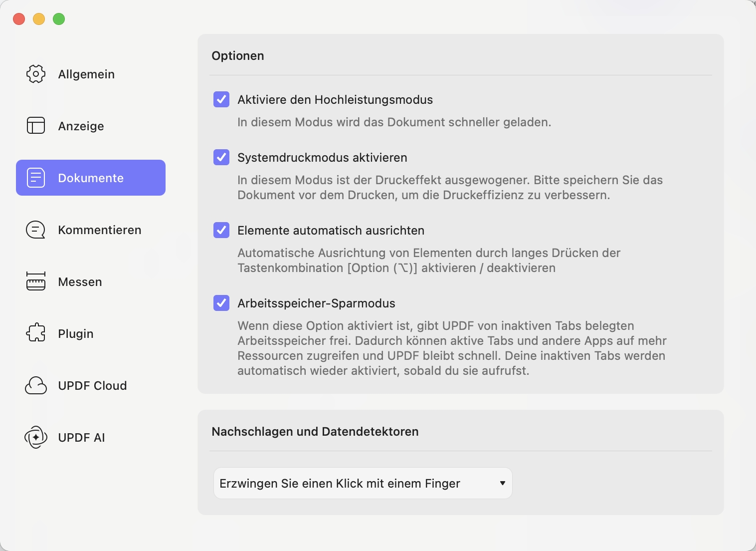Click the Kommentieren speech bubble icon
This screenshot has height=551, width=756.
click(36, 230)
